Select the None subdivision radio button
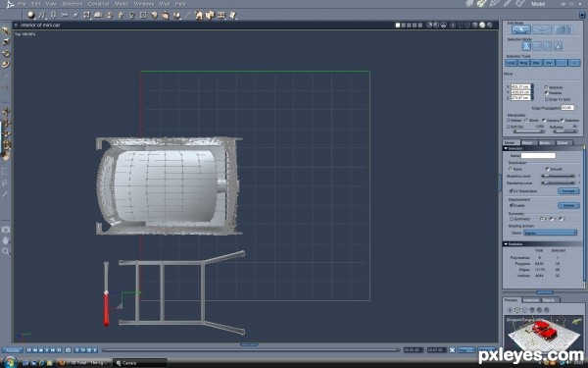 point(511,169)
